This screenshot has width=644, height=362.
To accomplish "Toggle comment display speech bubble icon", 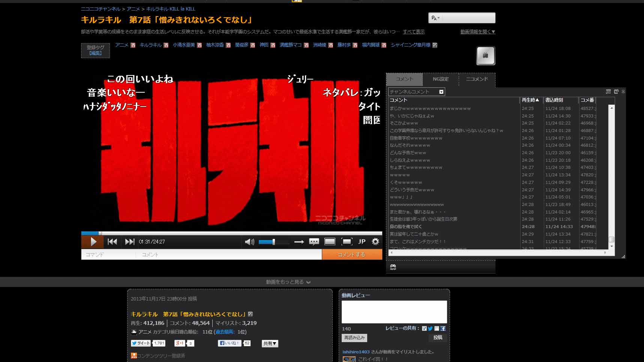I will pos(314,242).
